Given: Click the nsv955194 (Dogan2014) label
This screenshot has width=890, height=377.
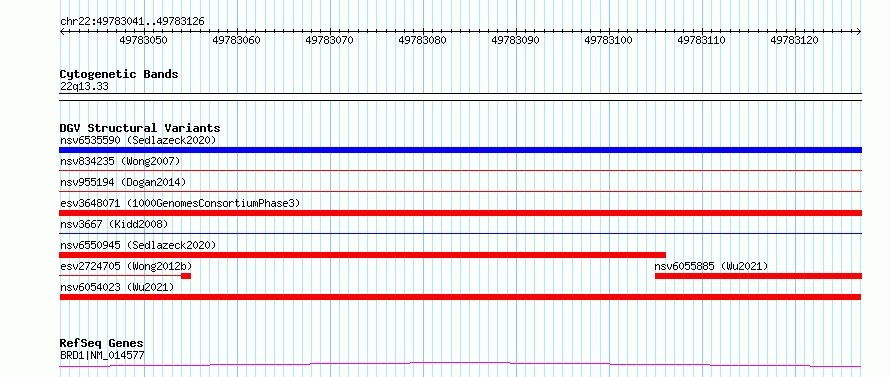Looking at the screenshot, I should 123,182.
